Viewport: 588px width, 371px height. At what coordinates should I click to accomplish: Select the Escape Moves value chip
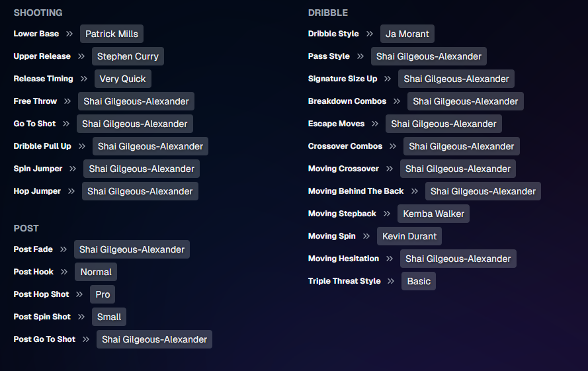point(444,124)
